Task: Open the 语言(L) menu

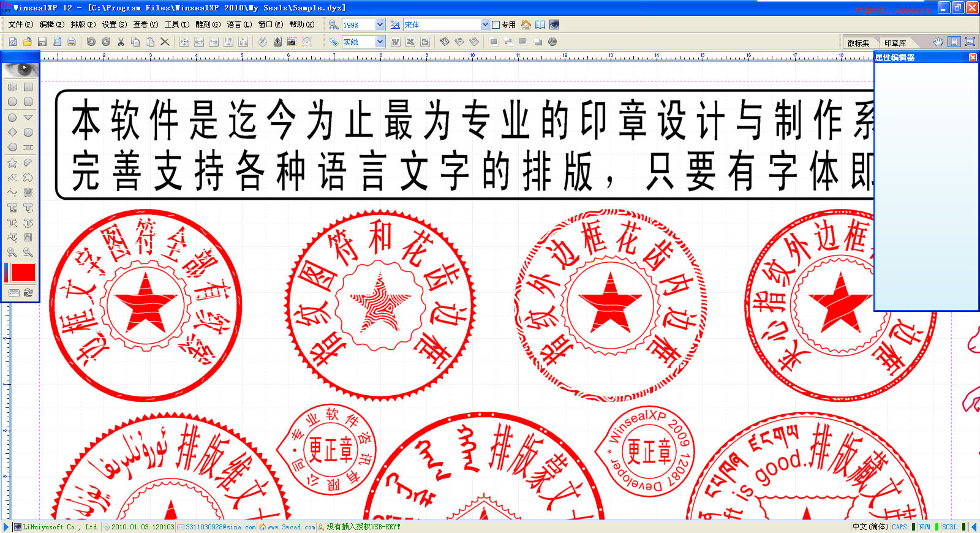Action: 239,25
